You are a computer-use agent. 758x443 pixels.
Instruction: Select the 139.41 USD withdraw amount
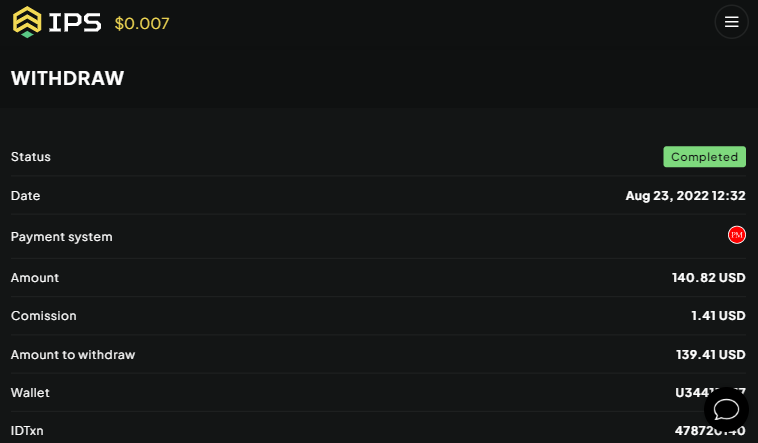(710, 355)
